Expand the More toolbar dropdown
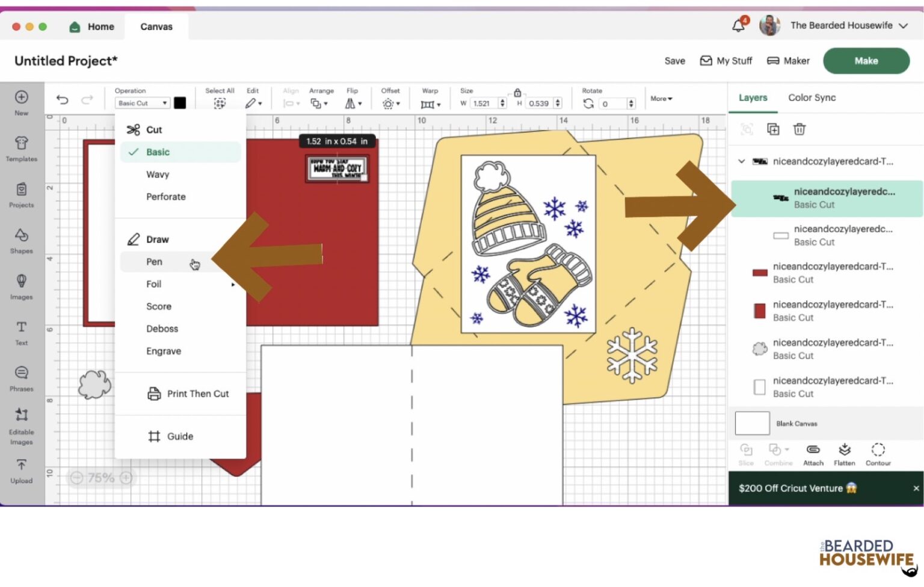924x587 pixels. (661, 99)
